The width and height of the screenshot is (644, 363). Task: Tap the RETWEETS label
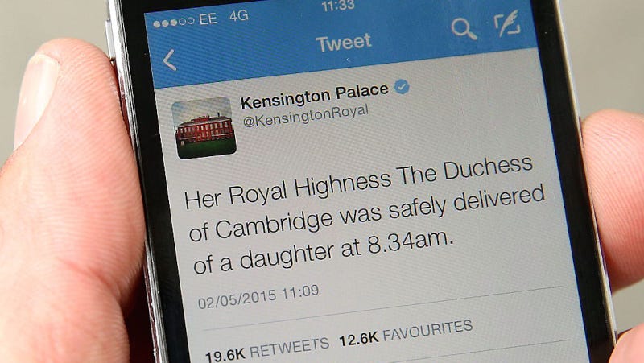290,347
